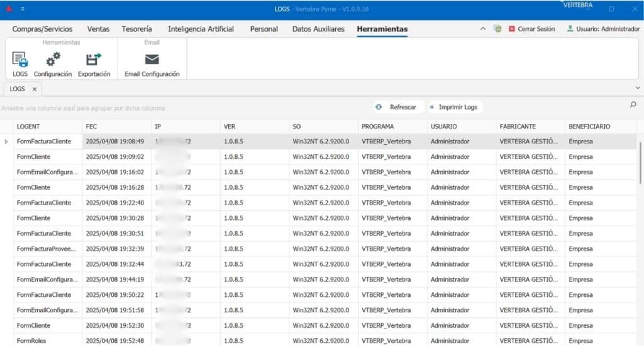The image size is (644, 346).
Task: Collapse the ribbon with chevron up
Action: click(x=483, y=29)
